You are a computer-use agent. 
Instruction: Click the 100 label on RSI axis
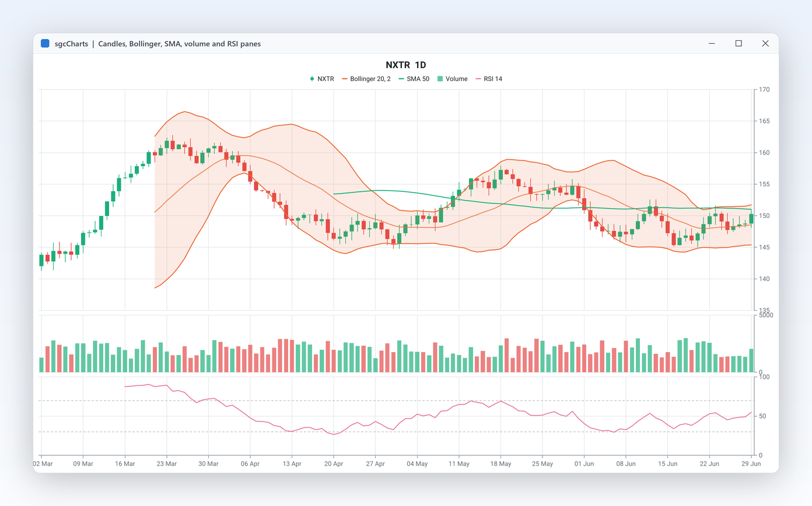pyautogui.click(x=763, y=377)
